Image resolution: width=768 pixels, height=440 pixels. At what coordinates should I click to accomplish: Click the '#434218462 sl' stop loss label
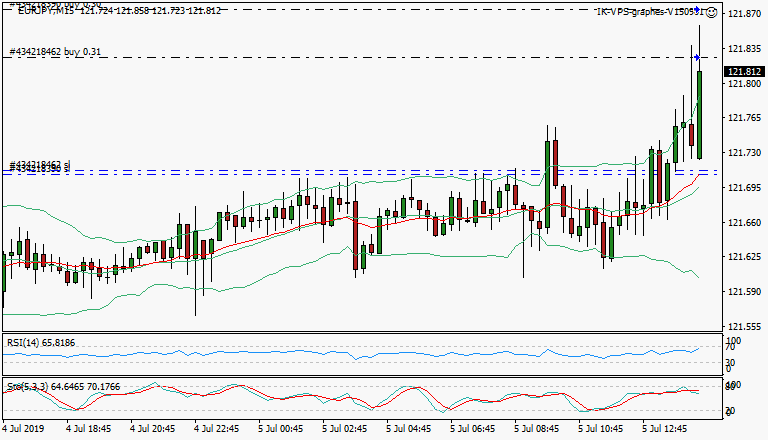point(40,164)
